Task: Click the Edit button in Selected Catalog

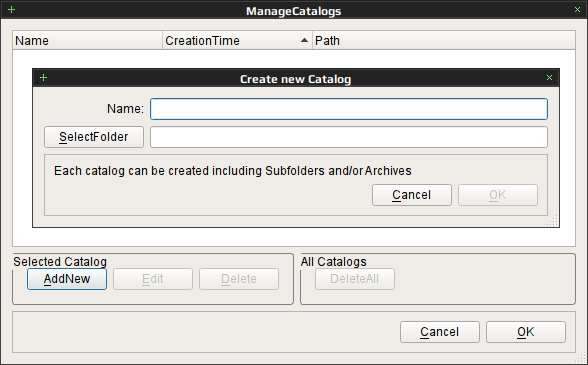Action: click(x=153, y=279)
